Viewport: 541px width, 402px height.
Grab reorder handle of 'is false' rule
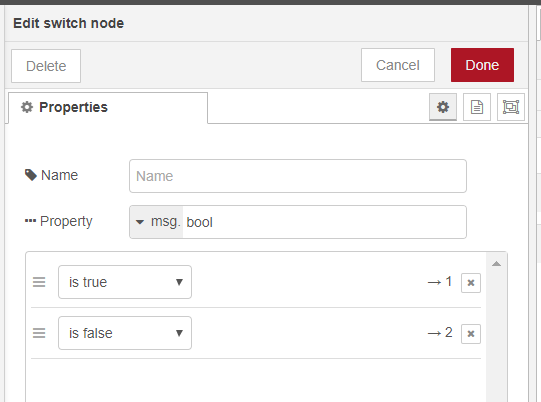[39, 333]
